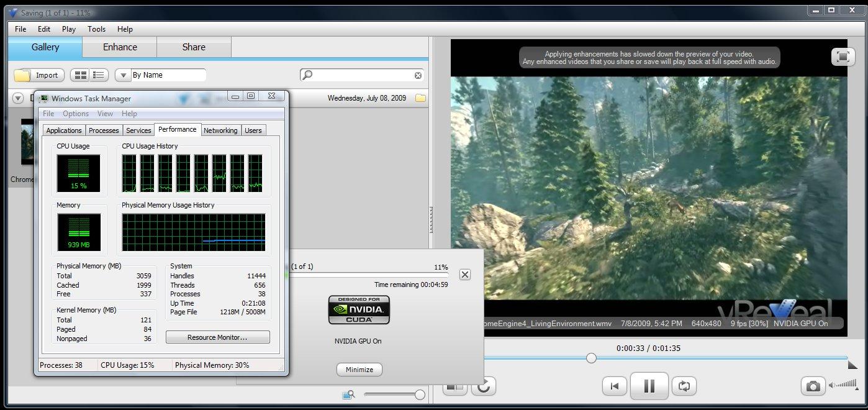Viewport: 868px width, 410px height.
Task: Collapse the gallery date group
Action: [x=17, y=98]
